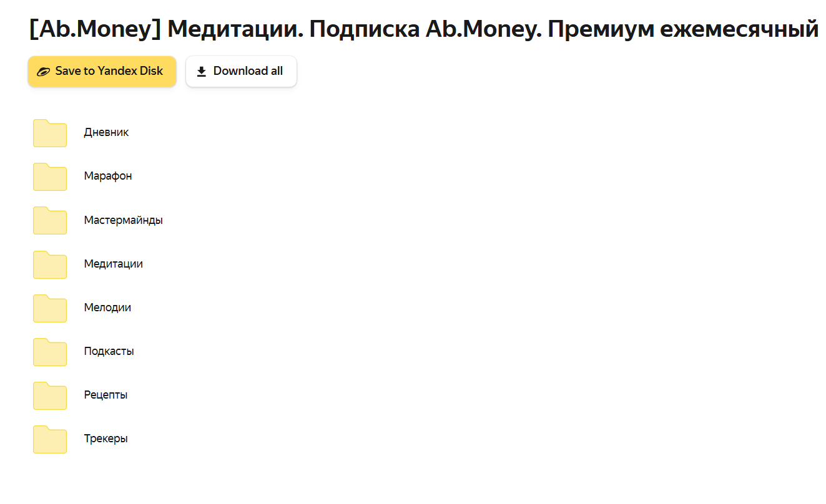The image size is (826, 504).
Task: Select the Мастермайнды folder label
Action: [123, 220]
